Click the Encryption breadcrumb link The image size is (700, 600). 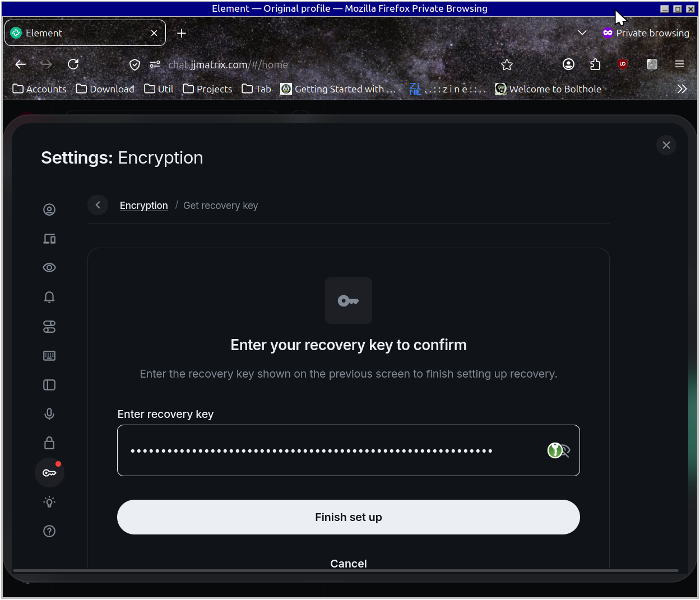(x=144, y=206)
